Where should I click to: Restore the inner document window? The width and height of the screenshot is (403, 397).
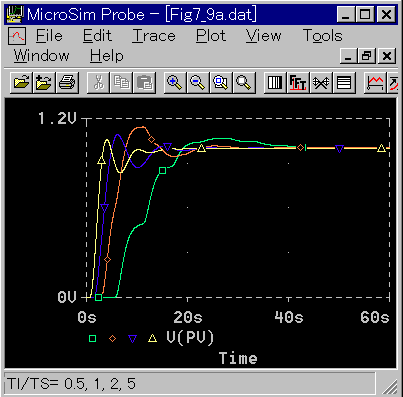(367, 56)
